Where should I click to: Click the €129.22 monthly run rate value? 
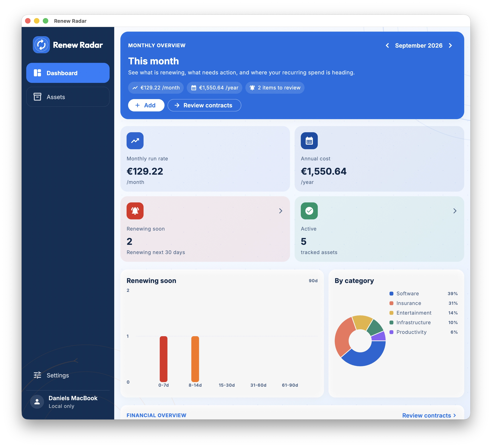click(145, 171)
